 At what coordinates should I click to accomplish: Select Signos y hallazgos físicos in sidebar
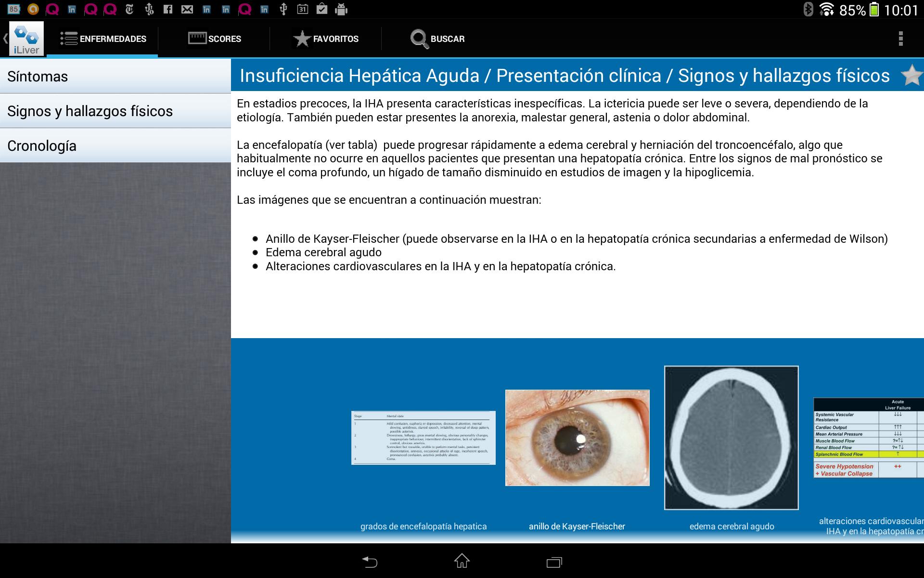[115, 111]
